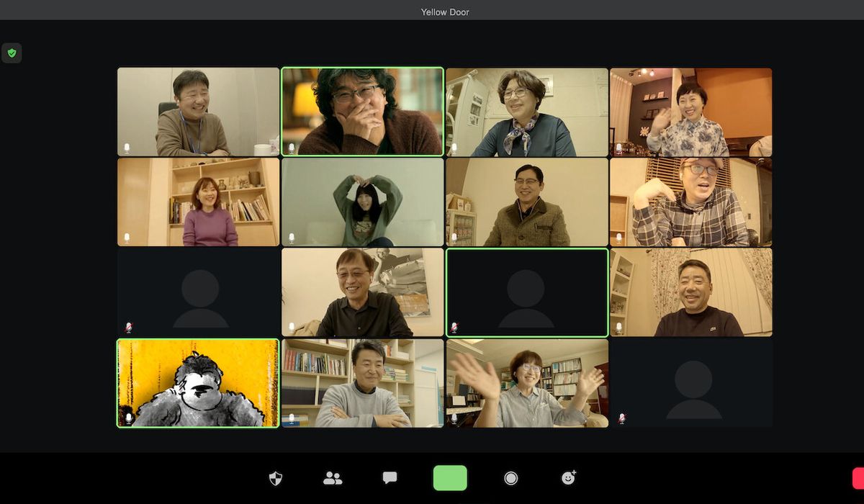The image size is (864, 504).
Task: Select the tile of woman waving both hands
Action: point(527,383)
